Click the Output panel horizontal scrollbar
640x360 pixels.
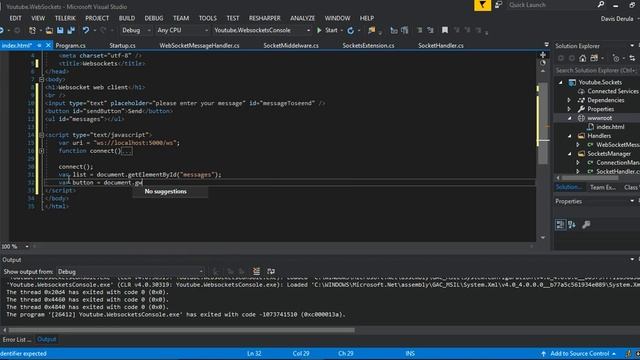tap(181, 330)
